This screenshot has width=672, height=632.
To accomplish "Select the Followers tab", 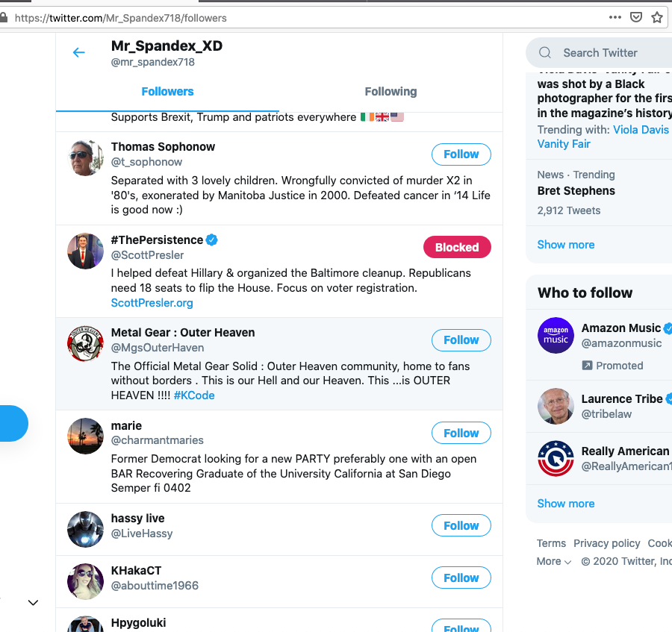I will pyautogui.click(x=167, y=92).
